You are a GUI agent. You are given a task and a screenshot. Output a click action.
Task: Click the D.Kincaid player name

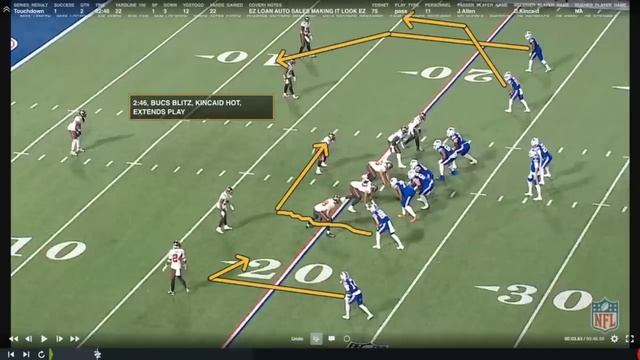(527, 11)
